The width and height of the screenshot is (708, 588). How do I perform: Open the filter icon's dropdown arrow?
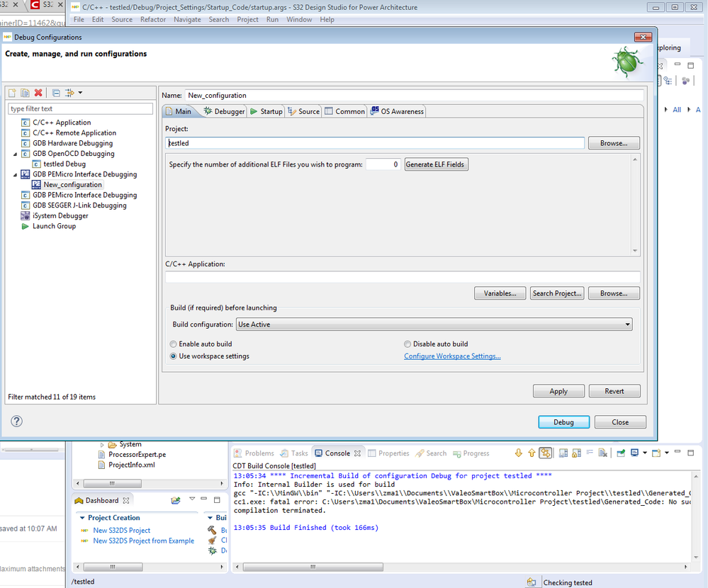(x=80, y=93)
